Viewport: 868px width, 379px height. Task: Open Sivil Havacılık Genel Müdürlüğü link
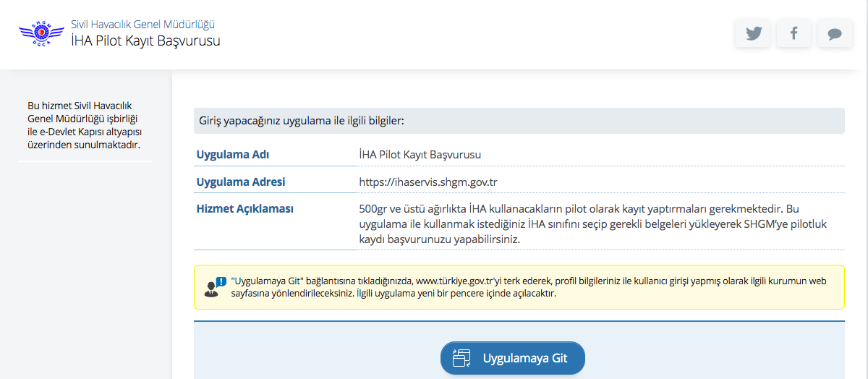click(142, 25)
